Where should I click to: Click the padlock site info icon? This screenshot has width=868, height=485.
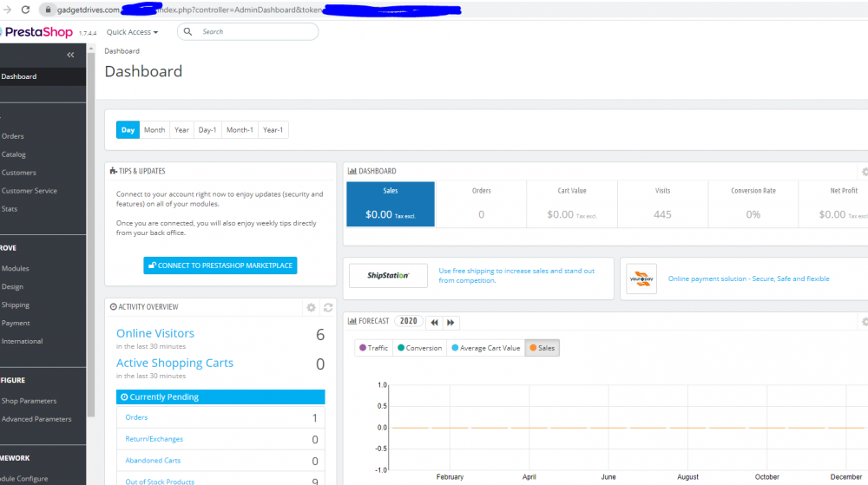tap(48, 10)
